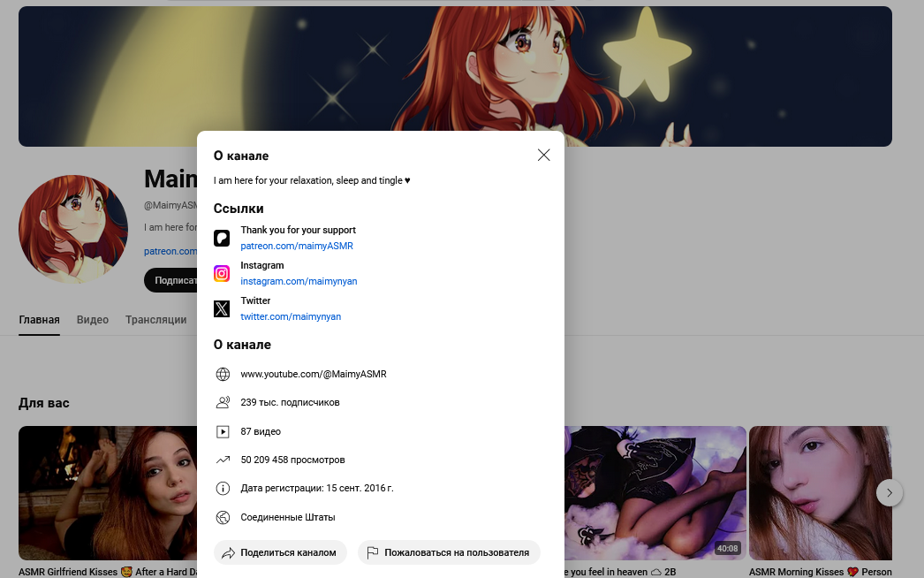Open twitter.com/maimynyan link
The image size is (924, 578).
(291, 316)
